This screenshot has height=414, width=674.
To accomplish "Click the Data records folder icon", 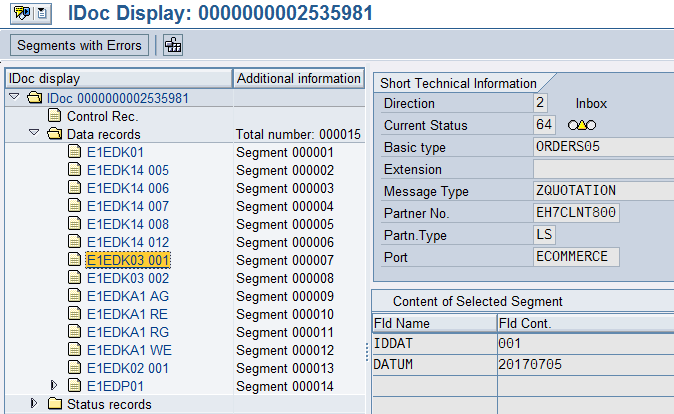I will tap(54, 134).
